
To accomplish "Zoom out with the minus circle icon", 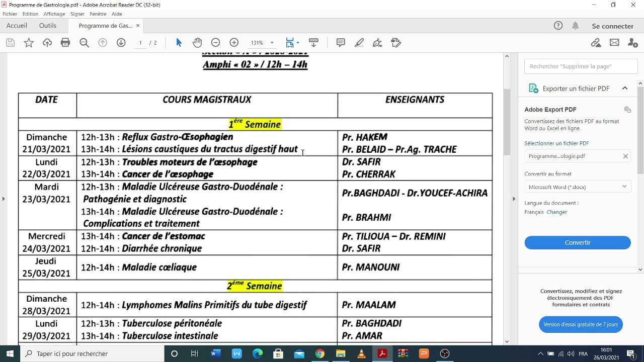I will [215, 43].
